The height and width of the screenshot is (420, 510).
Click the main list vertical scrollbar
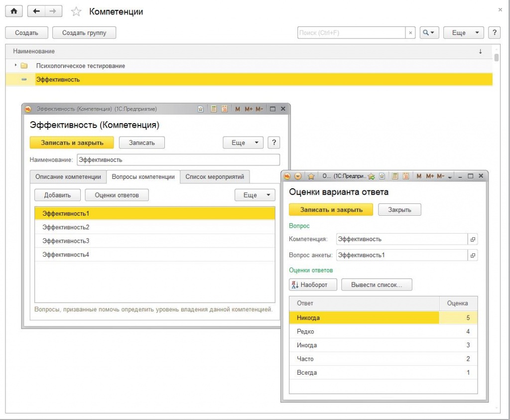[497, 58]
